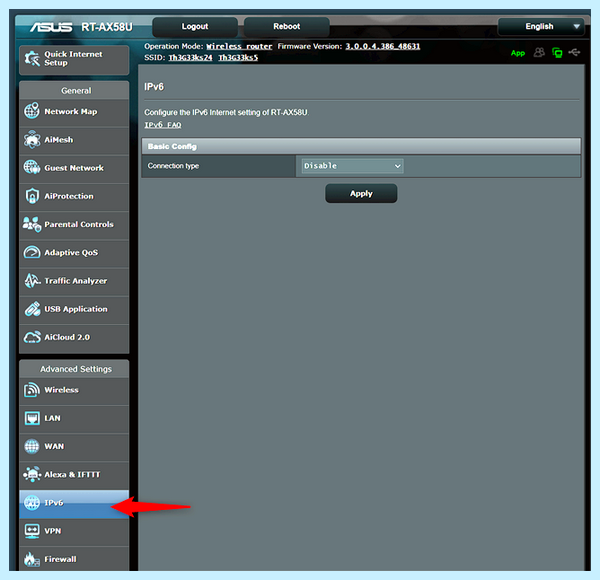This screenshot has width=600, height=580.
Task: Select Adaptive QoS in sidebar
Action: tap(74, 253)
